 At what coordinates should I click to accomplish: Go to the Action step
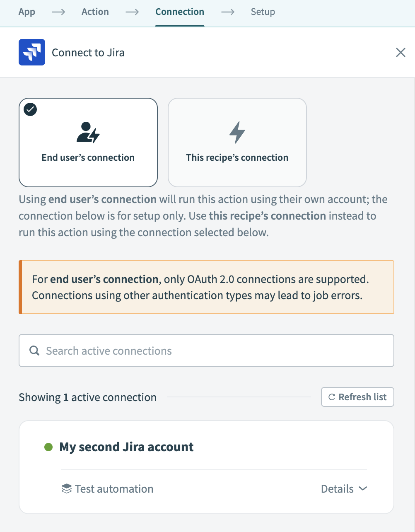coord(95,12)
